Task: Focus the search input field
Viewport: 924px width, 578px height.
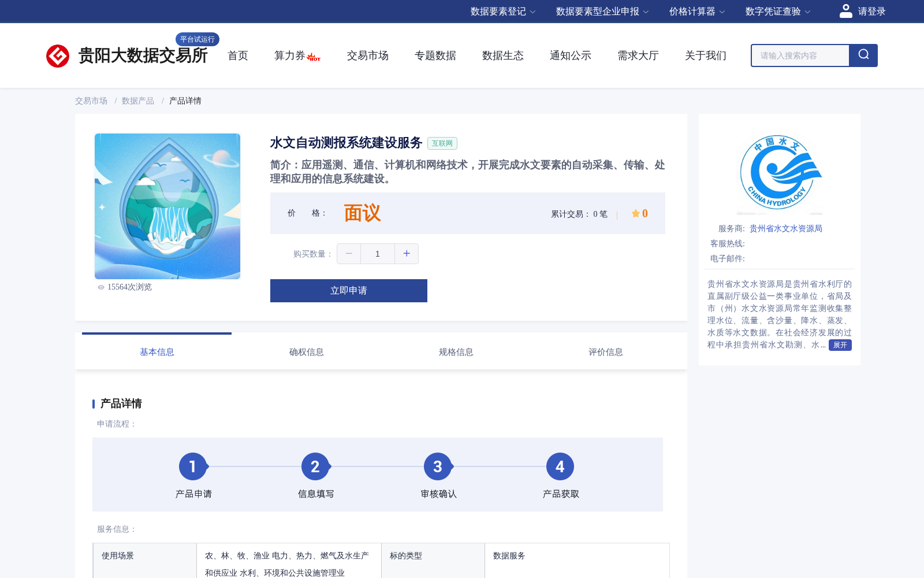Action: [800, 55]
